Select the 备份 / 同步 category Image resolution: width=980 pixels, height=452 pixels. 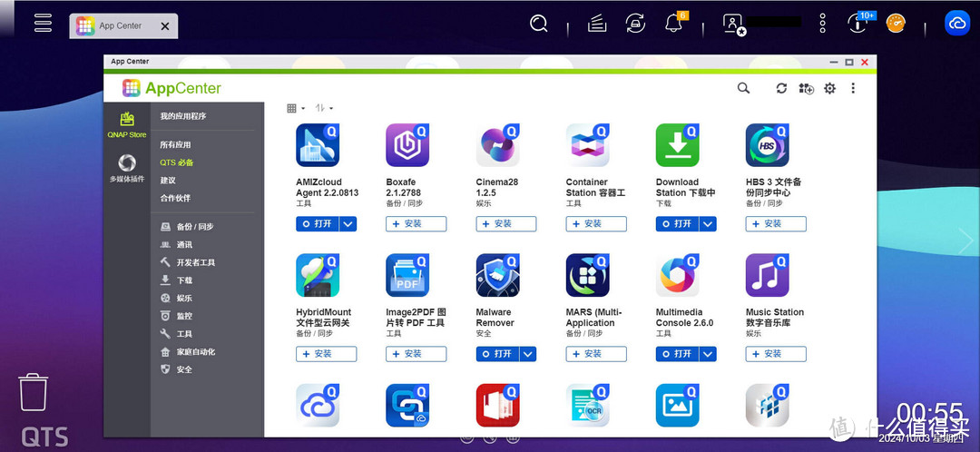(194, 227)
